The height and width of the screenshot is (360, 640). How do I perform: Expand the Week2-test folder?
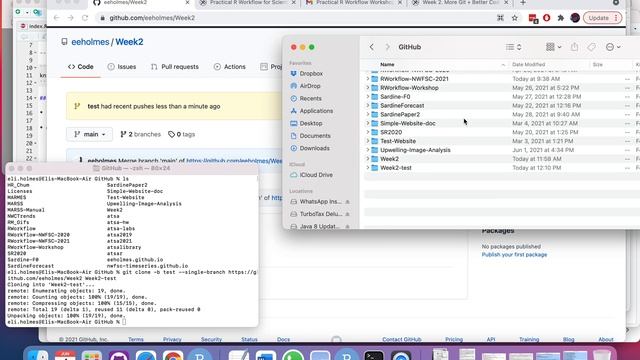click(368, 168)
